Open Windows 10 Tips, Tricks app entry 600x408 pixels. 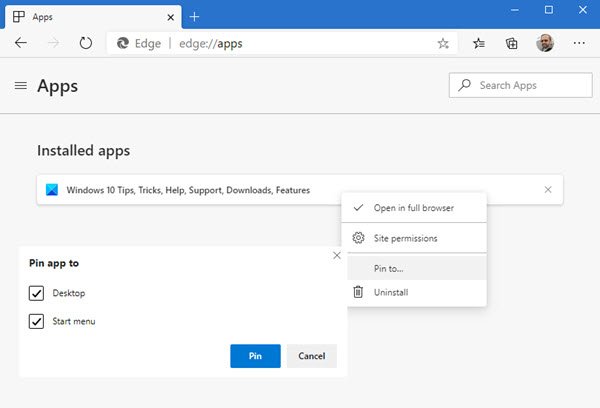(x=300, y=190)
